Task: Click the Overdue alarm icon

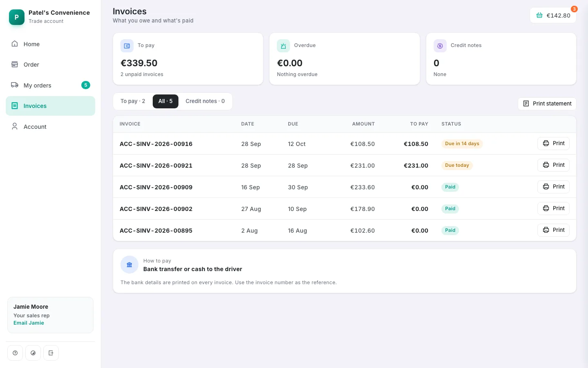Action: click(x=283, y=46)
